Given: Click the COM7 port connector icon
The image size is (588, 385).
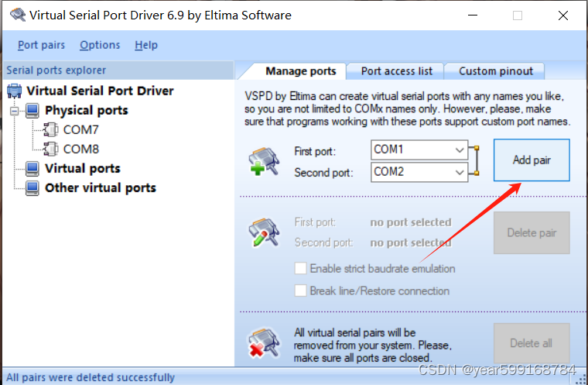Looking at the screenshot, I should 50,129.
